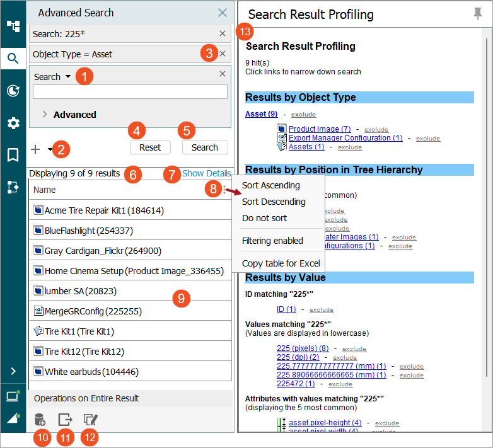Click the Reset button
493x448 pixels.
click(150, 147)
